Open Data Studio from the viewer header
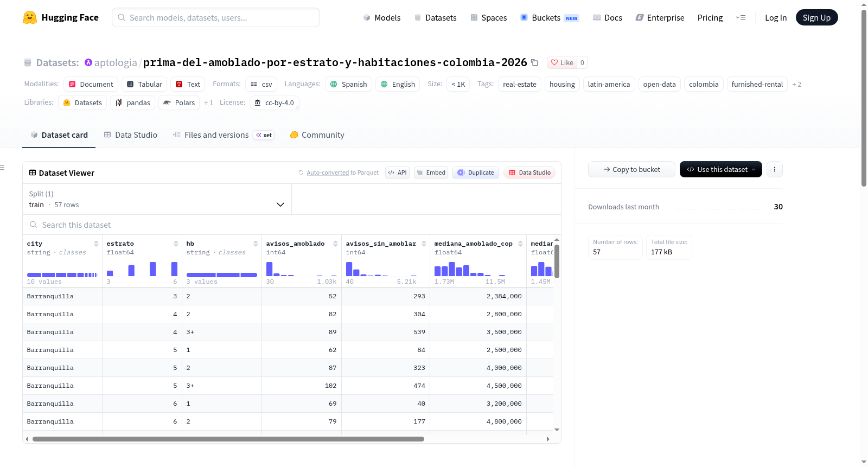This screenshot has width=868, height=467. click(x=529, y=172)
